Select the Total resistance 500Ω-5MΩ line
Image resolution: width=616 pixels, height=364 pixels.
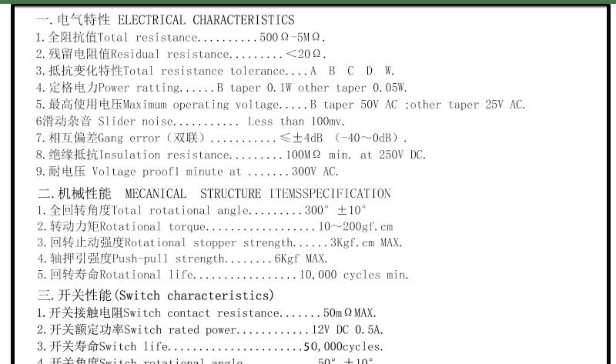[x=181, y=37]
